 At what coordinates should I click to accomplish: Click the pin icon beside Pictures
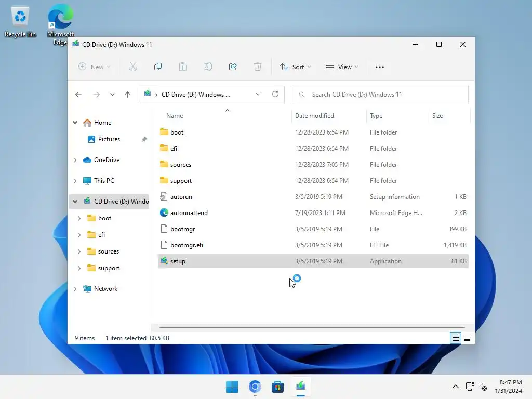click(x=144, y=139)
